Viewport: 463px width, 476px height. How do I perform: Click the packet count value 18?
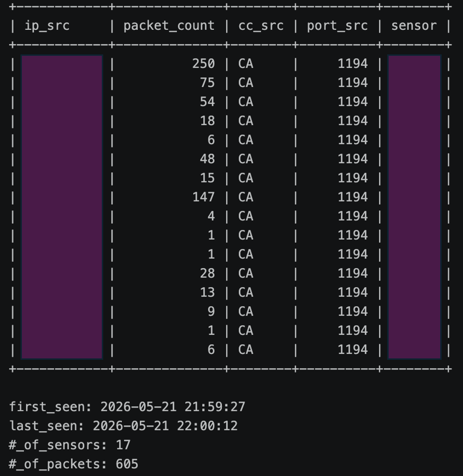point(207,121)
